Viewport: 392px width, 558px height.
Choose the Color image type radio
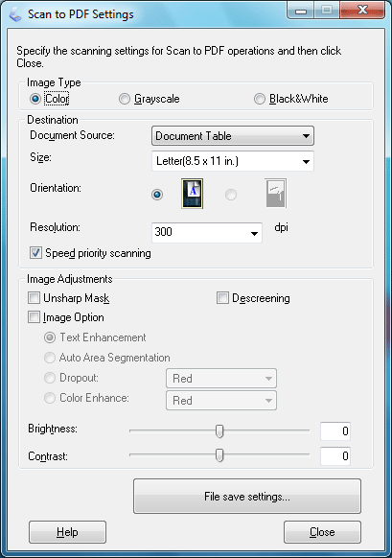[x=35, y=99]
